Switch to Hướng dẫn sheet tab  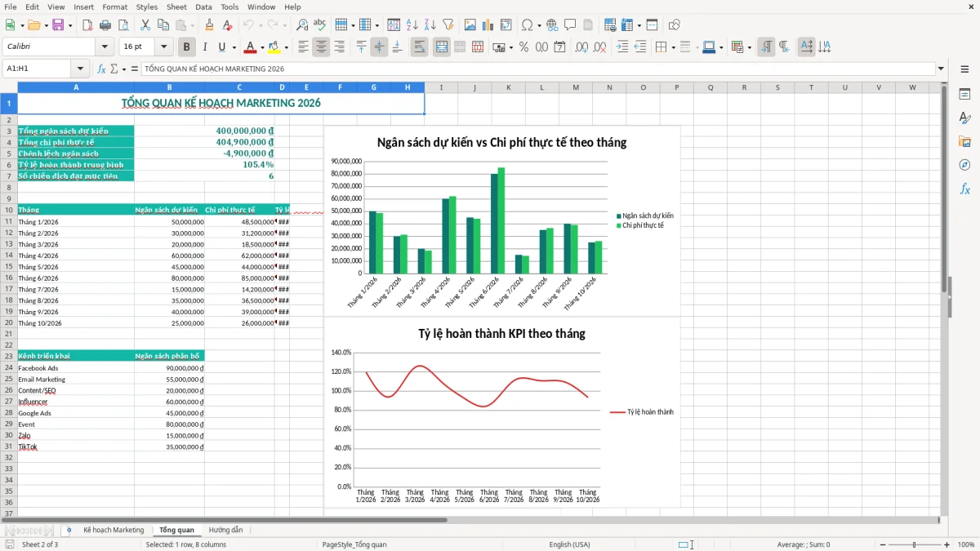pyautogui.click(x=225, y=531)
